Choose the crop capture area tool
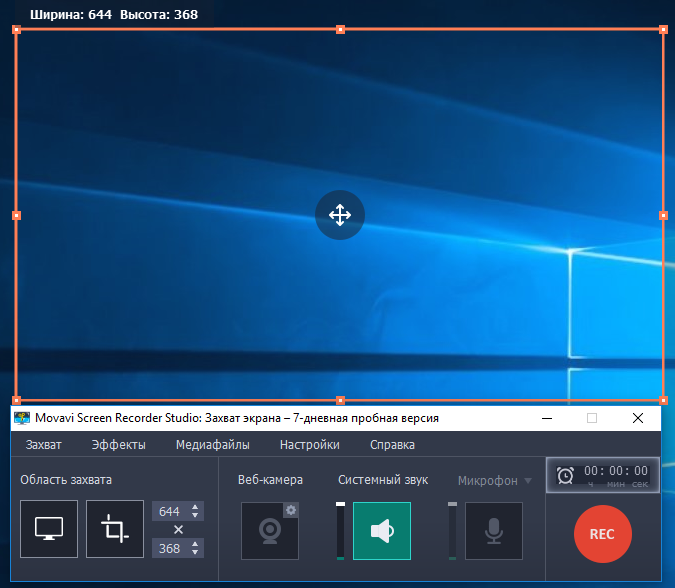675x588 pixels. point(115,529)
